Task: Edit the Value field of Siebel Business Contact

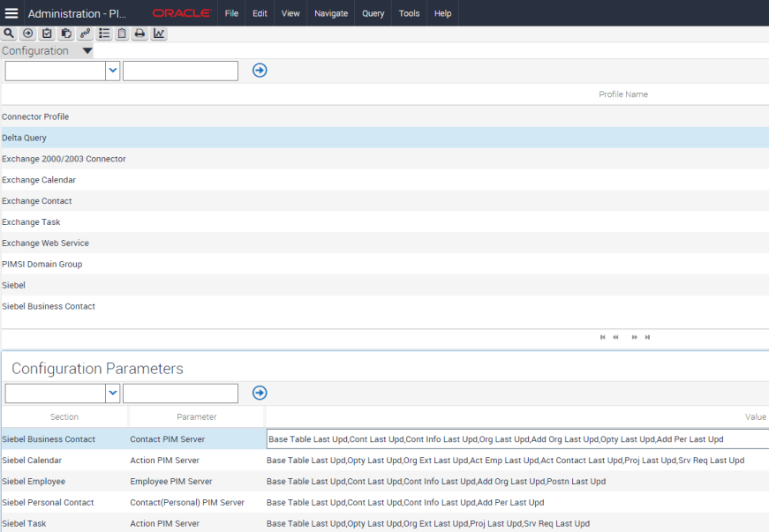Action: (x=518, y=439)
